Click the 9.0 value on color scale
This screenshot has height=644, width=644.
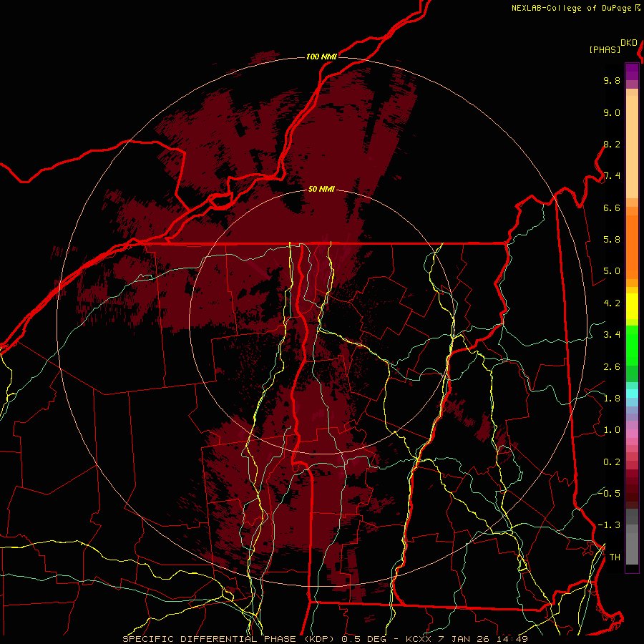point(612,112)
